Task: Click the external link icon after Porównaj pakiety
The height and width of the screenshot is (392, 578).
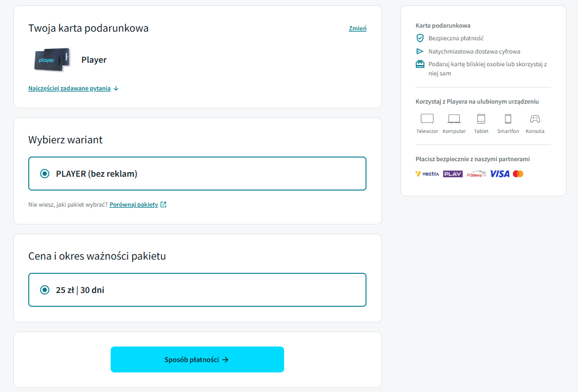Action: pyautogui.click(x=163, y=205)
